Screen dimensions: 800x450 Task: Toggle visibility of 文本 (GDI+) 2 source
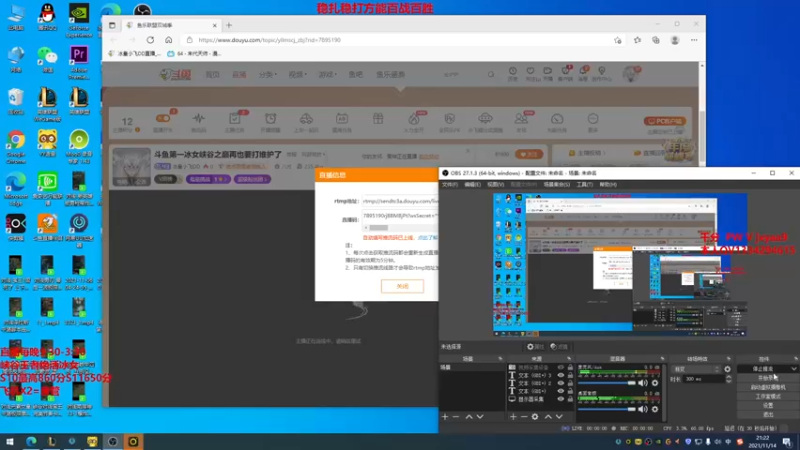(x=561, y=383)
